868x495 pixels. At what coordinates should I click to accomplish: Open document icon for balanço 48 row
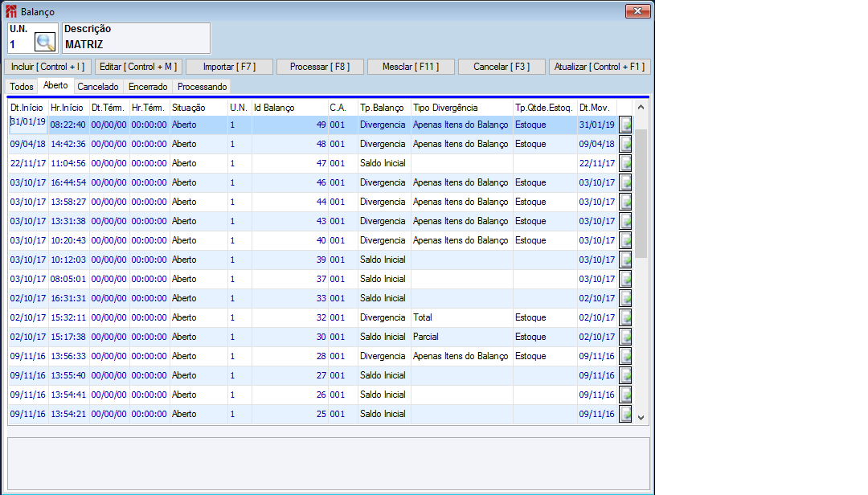click(625, 144)
